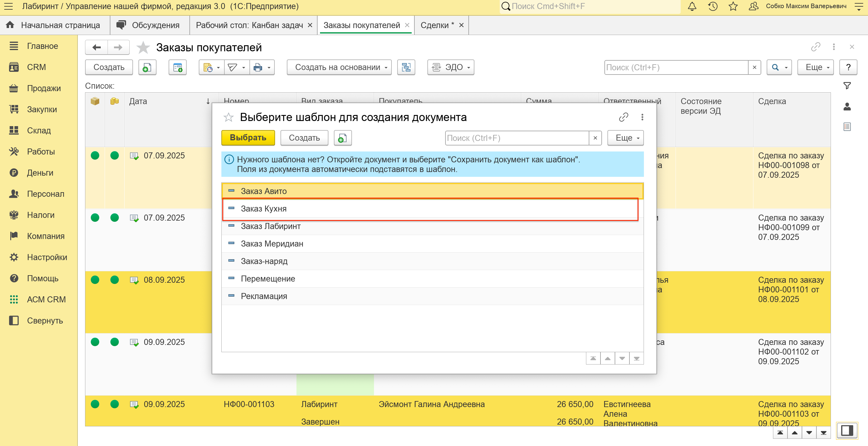The height and width of the screenshot is (446, 868).
Task: Open the ЭДО dropdown menu
Action: pos(451,67)
